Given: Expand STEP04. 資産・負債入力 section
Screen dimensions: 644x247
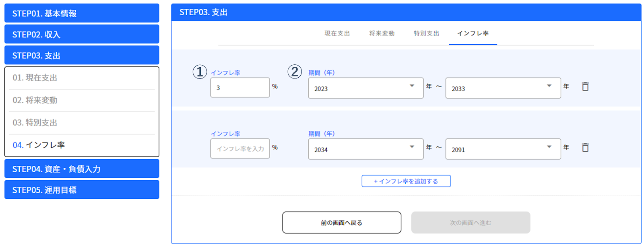Looking at the screenshot, I should [x=82, y=169].
